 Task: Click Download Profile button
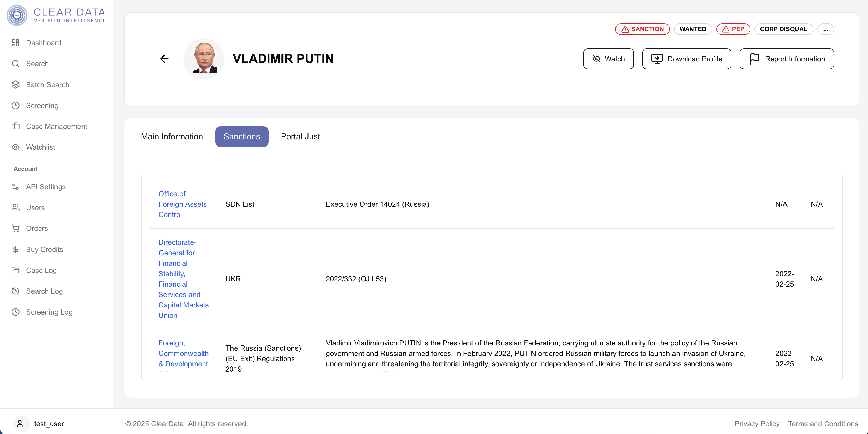point(686,59)
